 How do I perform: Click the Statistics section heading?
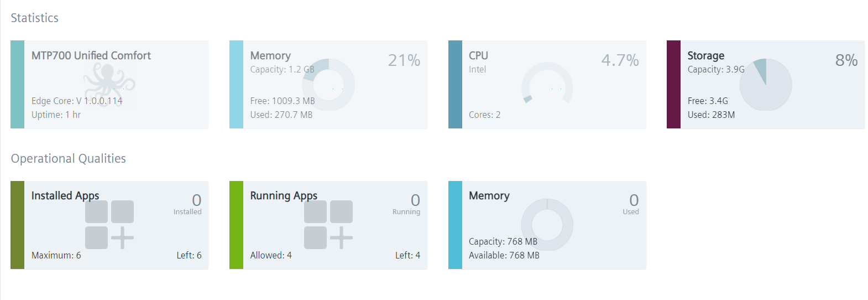click(x=34, y=18)
